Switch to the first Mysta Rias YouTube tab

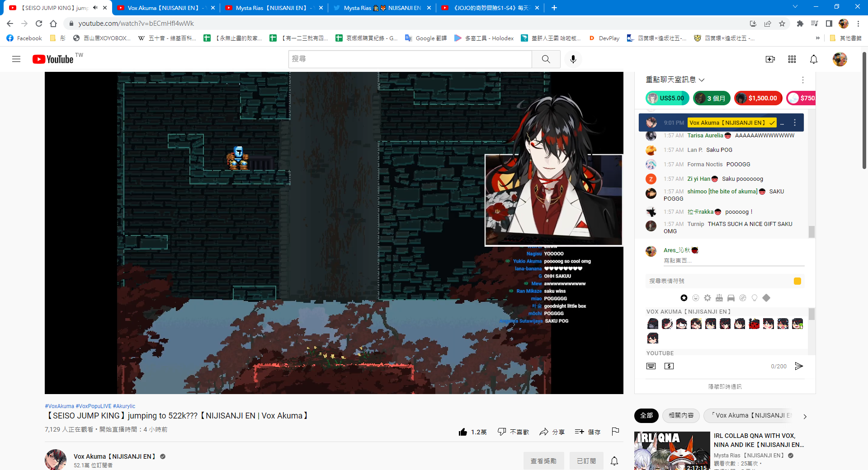tap(274, 8)
